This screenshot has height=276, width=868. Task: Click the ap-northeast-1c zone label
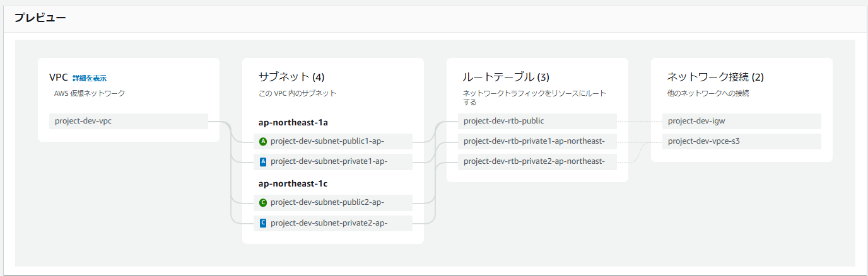click(x=293, y=184)
